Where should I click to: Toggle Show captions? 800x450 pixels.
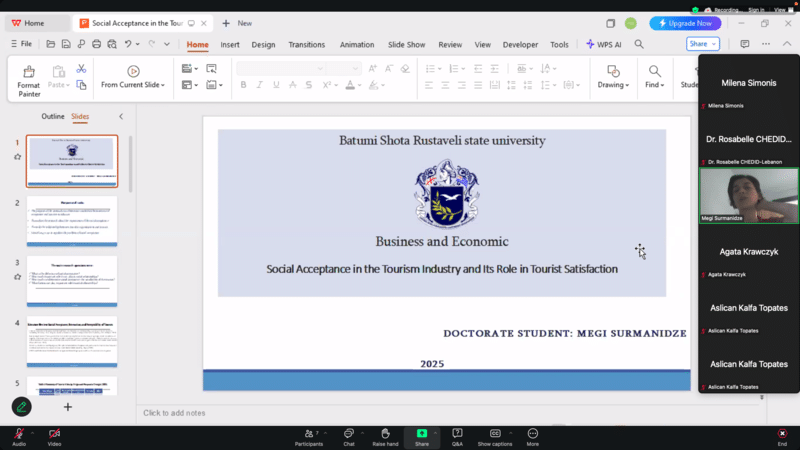pos(494,433)
